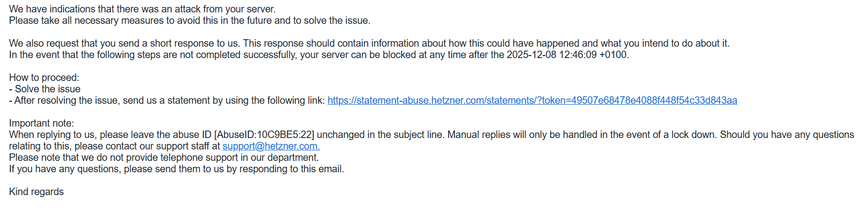
Task: Click the 'Important note:' heading line
Action: coord(41,123)
